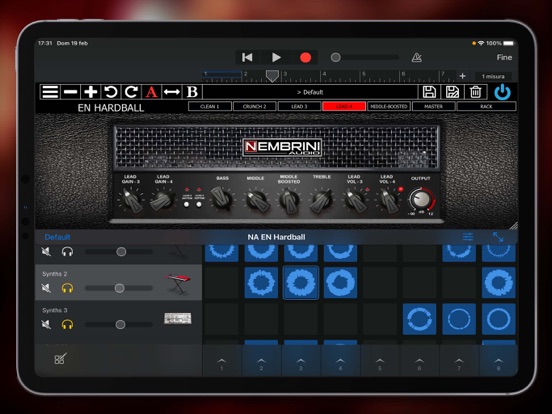Toggle solo headphones on Synths 3
The image size is (552, 414).
[x=67, y=324]
